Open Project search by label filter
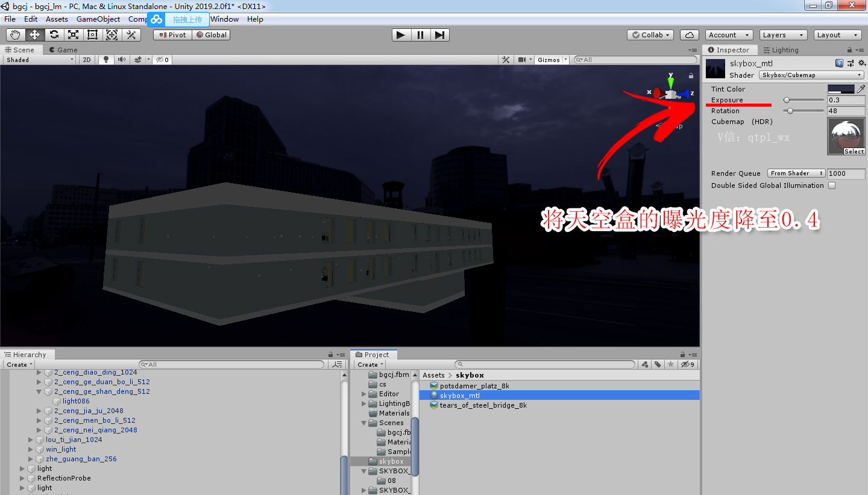Screen dimensions: 868x495 658,364
